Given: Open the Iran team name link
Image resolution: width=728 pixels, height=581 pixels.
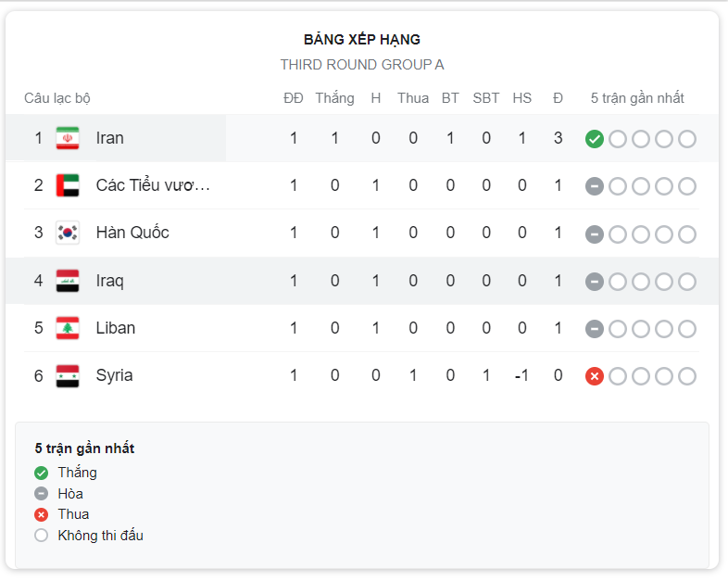Looking at the screenshot, I should click(110, 138).
